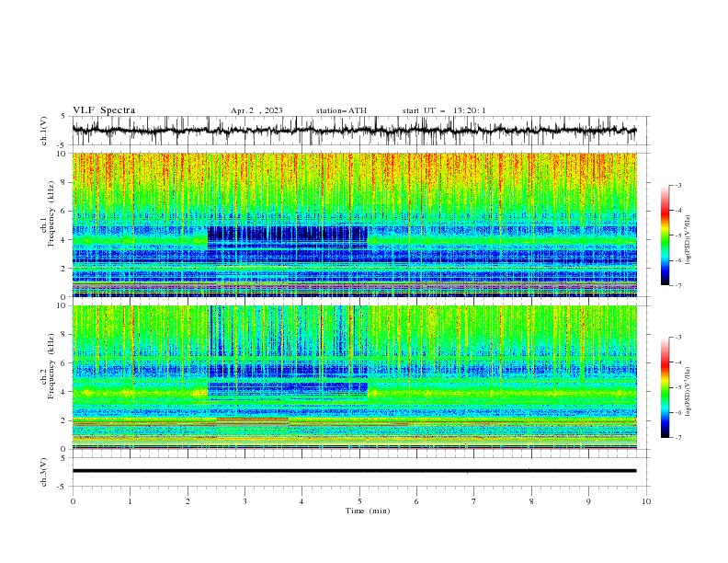Click the dark blue gap in the ch.1 spectrogram

click(x=288, y=234)
